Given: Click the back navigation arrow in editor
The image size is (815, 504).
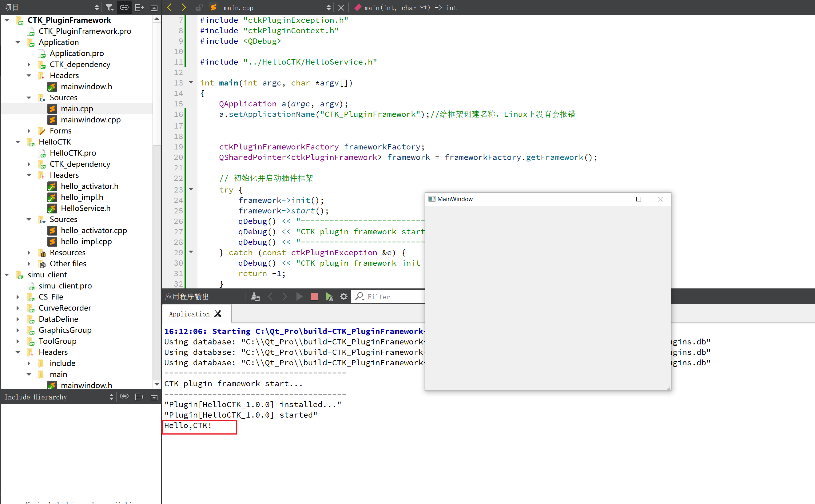Looking at the screenshot, I should (x=169, y=8).
